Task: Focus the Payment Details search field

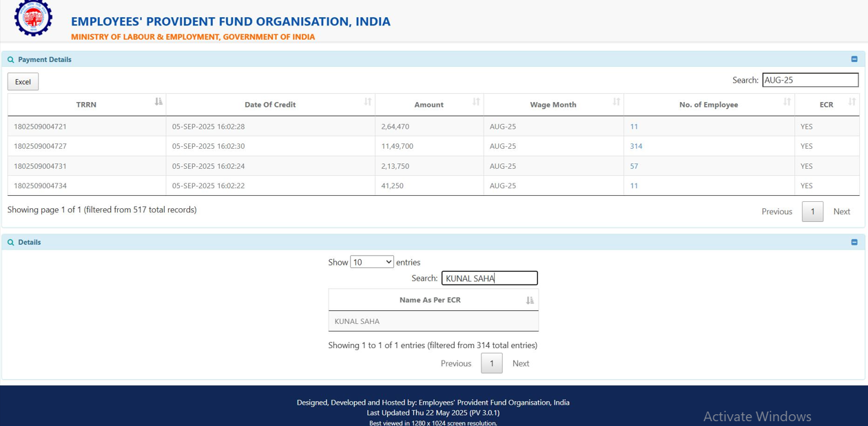Action: point(810,80)
